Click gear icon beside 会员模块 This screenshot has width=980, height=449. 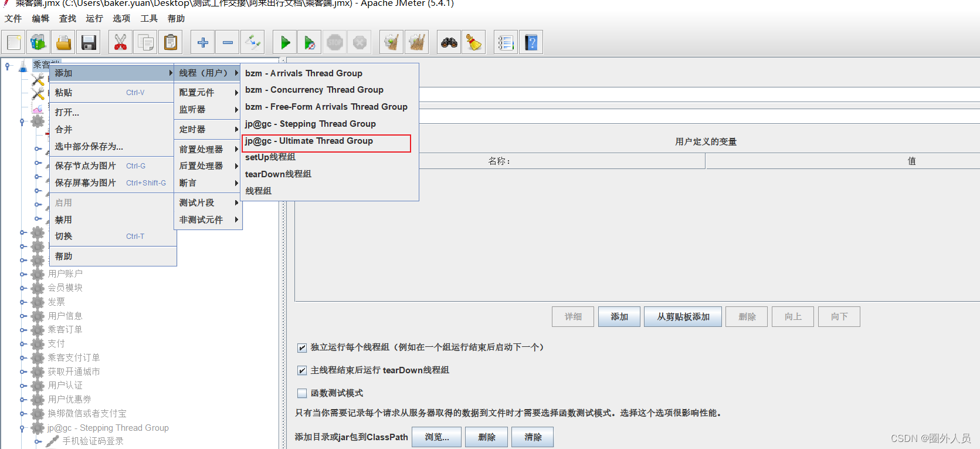[38, 288]
